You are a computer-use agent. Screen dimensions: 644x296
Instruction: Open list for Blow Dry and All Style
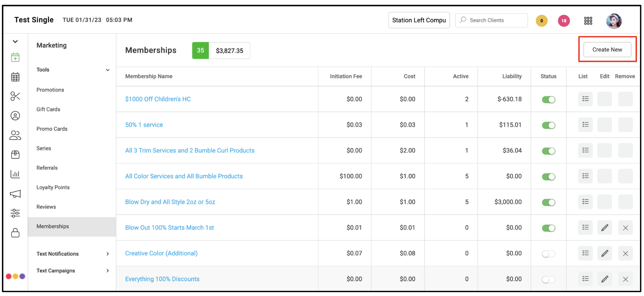click(x=585, y=202)
